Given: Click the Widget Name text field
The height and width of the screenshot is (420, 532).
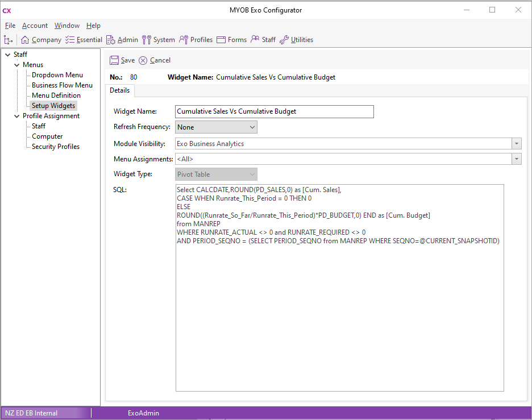Looking at the screenshot, I should [x=275, y=111].
